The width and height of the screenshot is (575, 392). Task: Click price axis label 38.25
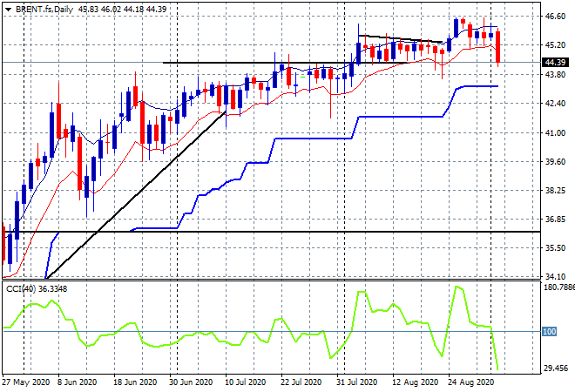(555, 190)
